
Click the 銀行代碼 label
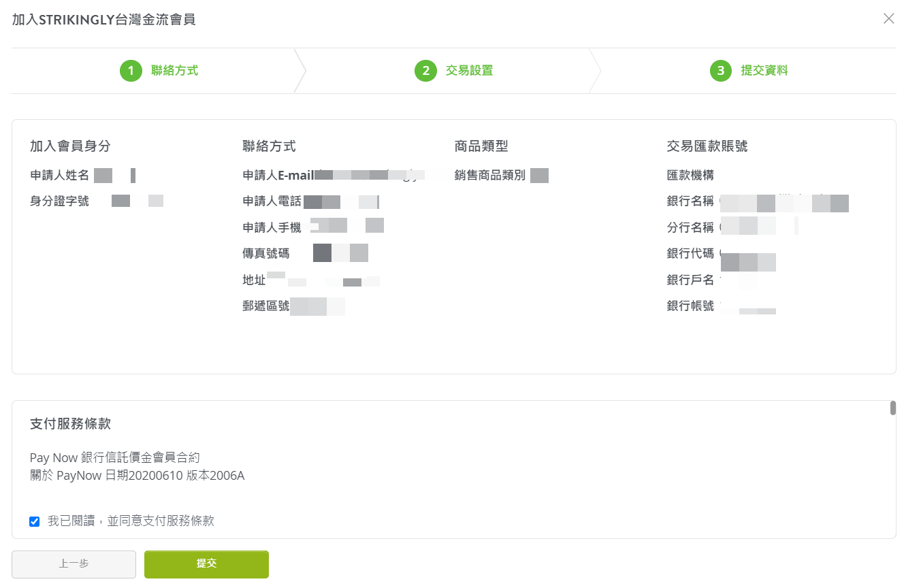pyautogui.click(x=691, y=254)
